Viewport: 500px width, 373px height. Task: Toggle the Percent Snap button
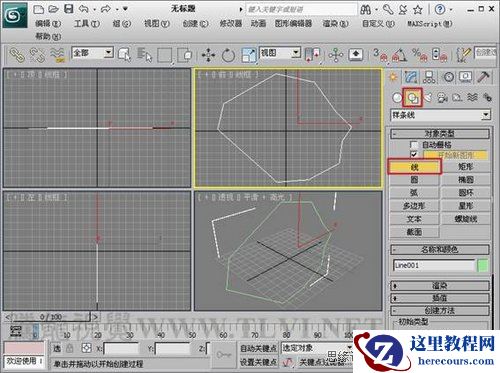tap(419, 55)
